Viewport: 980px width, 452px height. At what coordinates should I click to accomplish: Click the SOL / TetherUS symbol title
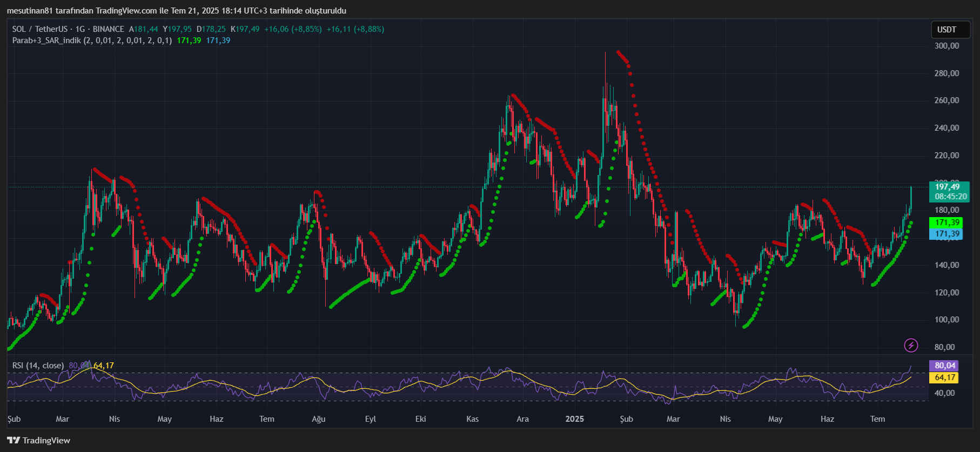[40, 29]
